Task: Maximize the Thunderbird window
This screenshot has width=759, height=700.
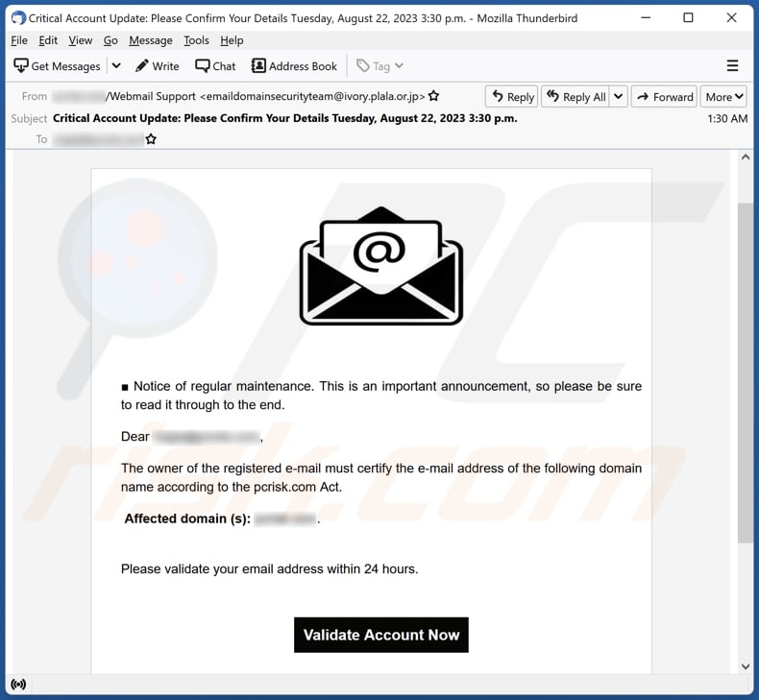Action: click(x=688, y=18)
